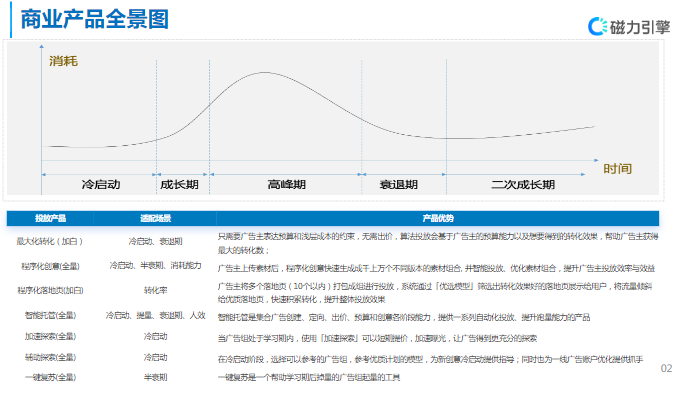Click 冷启动 in the 辅助探索 row
This screenshot has width=676, height=393.
click(155, 357)
